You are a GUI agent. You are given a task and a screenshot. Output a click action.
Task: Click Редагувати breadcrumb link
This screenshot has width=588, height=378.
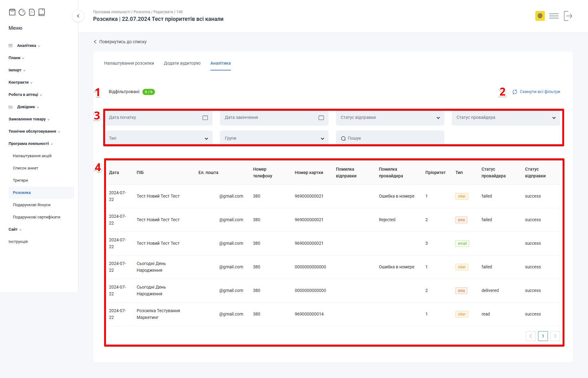tap(163, 12)
